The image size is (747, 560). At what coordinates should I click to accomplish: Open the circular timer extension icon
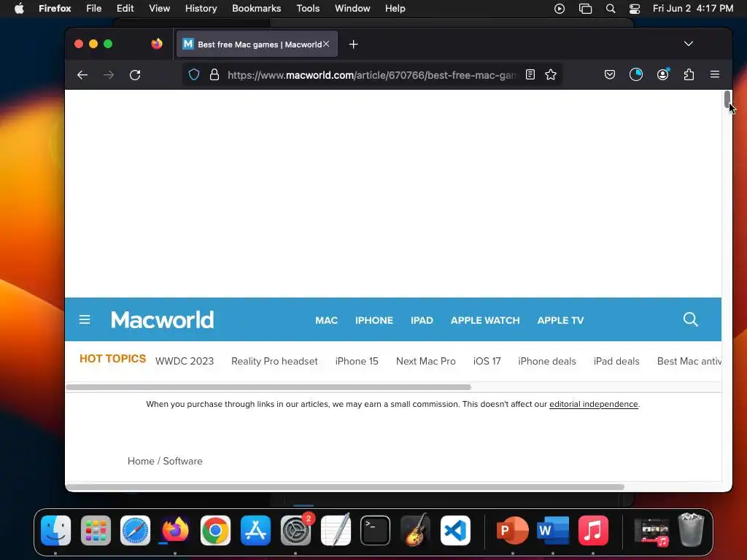coord(636,74)
